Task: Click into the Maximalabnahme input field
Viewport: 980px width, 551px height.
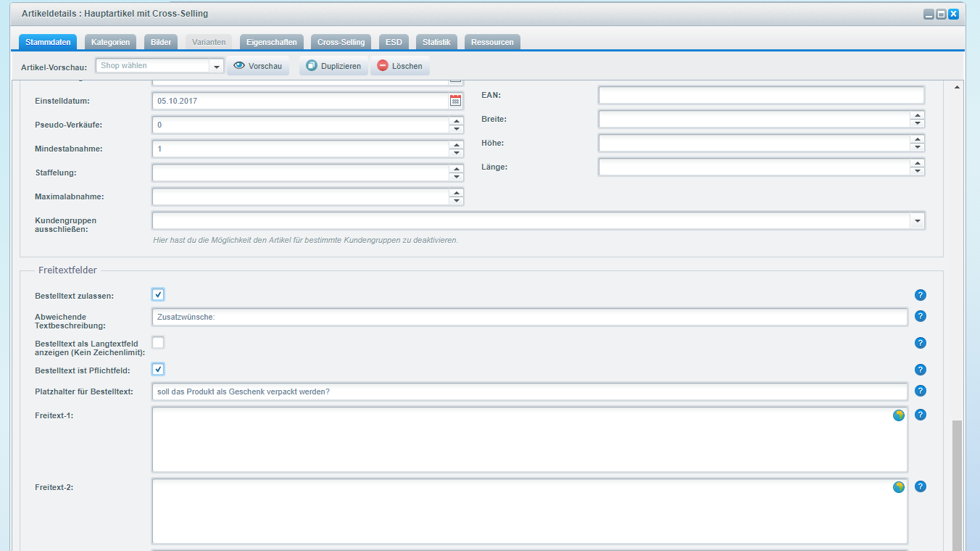Action: [301, 196]
